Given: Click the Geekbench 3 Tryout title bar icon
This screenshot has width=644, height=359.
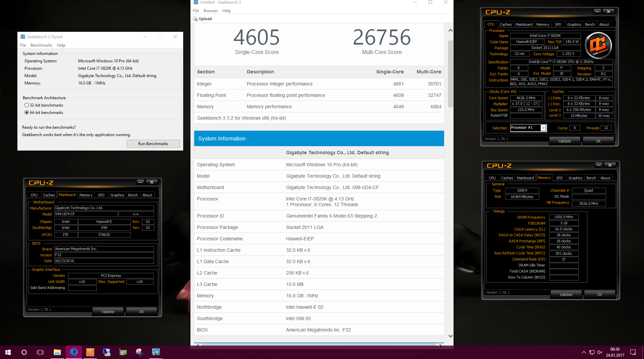Looking at the screenshot, I should coord(23,37).
